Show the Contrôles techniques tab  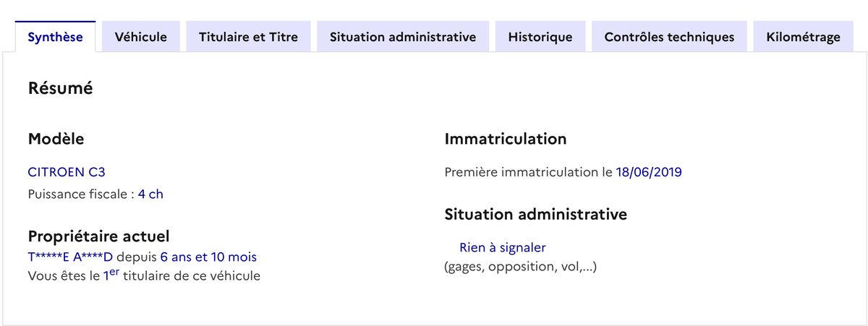tap(669, 37)
